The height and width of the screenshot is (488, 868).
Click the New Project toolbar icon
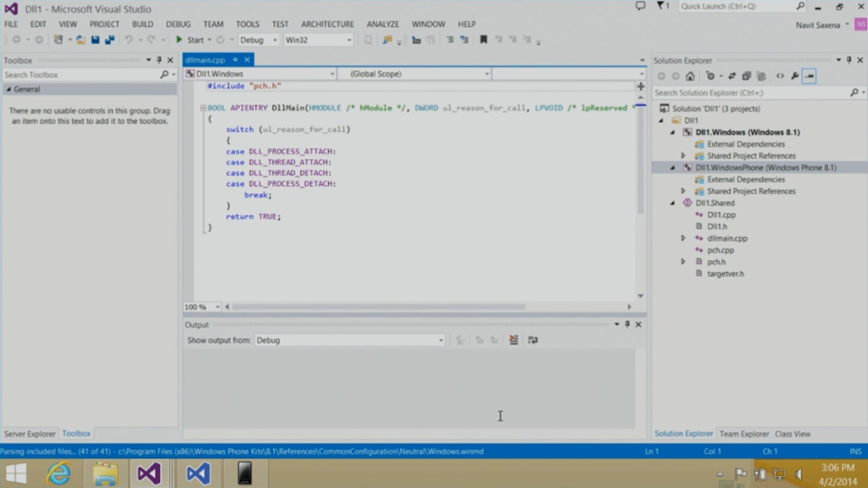(58, 40)
